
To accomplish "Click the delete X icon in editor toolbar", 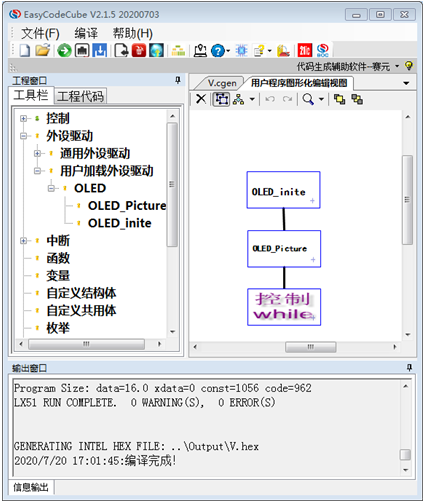I will tap(201, 99).
